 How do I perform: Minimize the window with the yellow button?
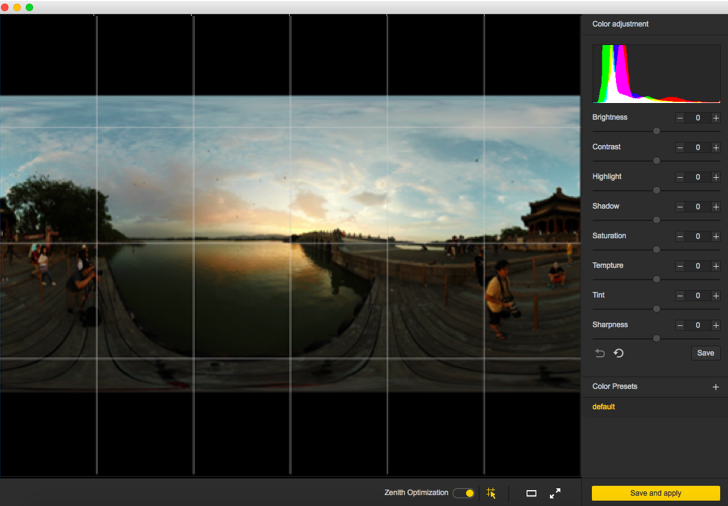[17, 7]
